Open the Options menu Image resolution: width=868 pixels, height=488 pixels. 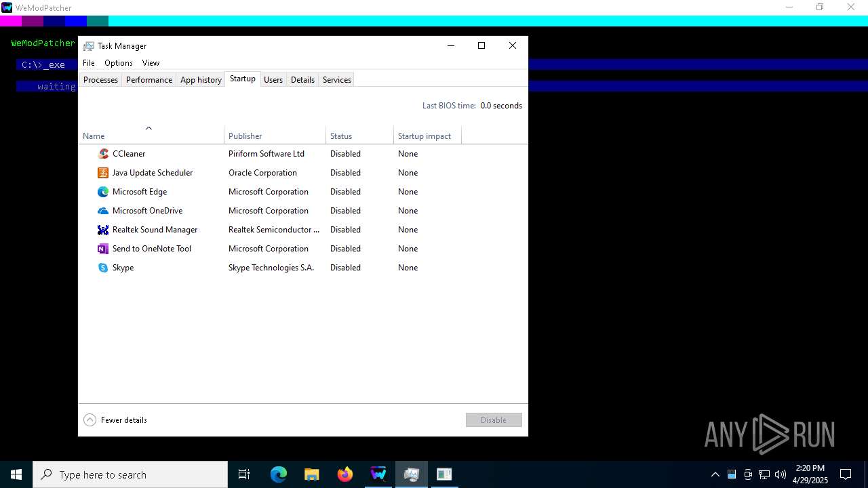[119, 63]
